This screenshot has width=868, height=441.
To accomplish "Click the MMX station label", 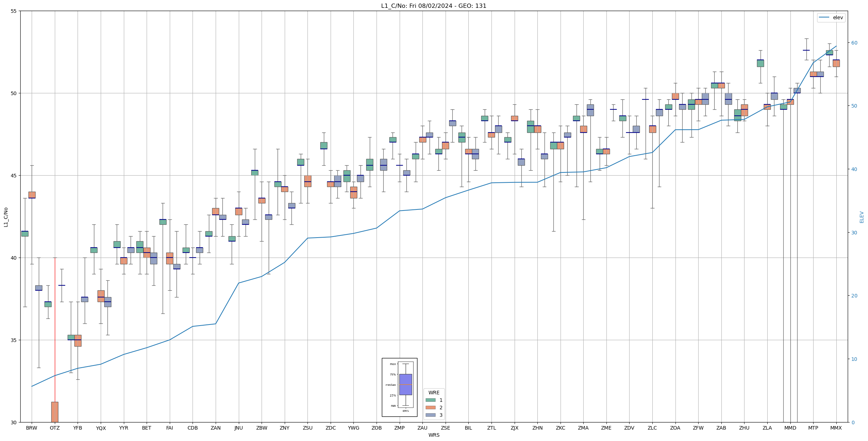I will tap(836, 428).
